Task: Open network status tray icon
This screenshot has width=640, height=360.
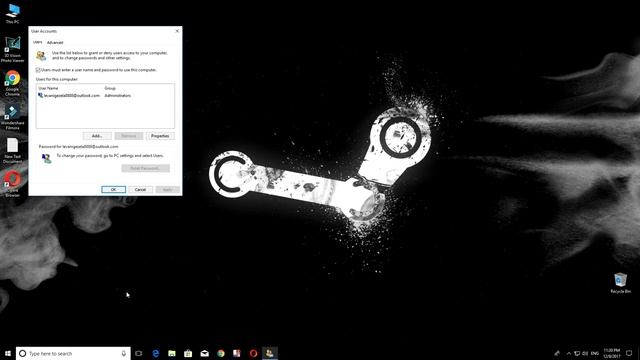Action: pyautogui.click(x=577, y=353)
